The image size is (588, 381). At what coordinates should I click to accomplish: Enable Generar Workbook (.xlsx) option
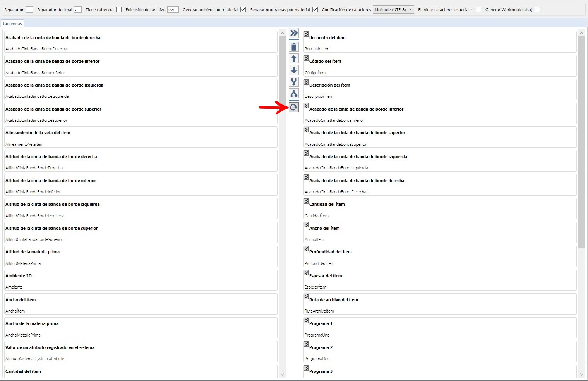coord(537,10)
